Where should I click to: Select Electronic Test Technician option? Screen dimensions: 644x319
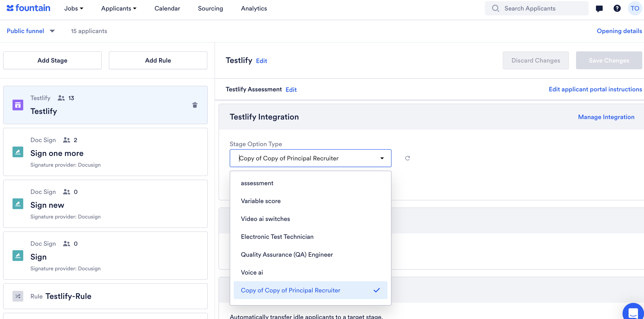[310, 237]
